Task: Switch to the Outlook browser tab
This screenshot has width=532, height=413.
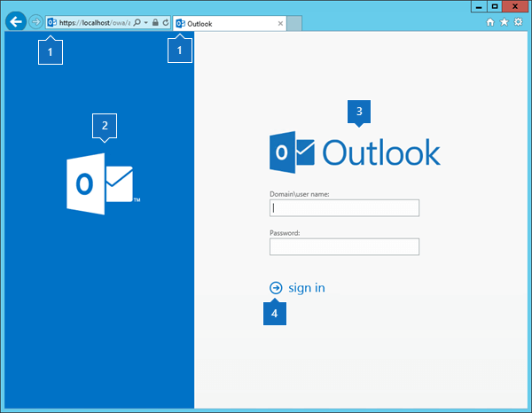Action: click(230, 23)
